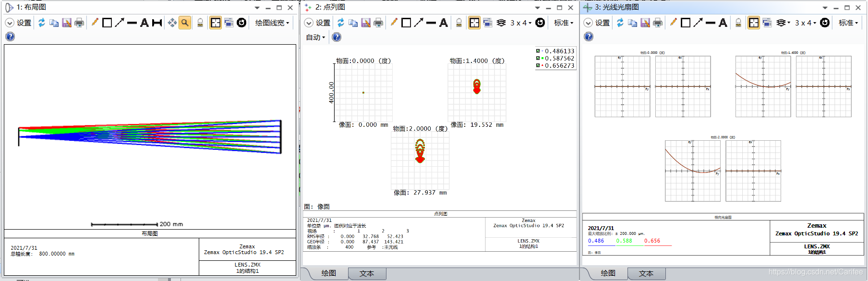Click the window clone icon in 布局图
This screenshot has width=868, height=281.
tap(229, 23)
